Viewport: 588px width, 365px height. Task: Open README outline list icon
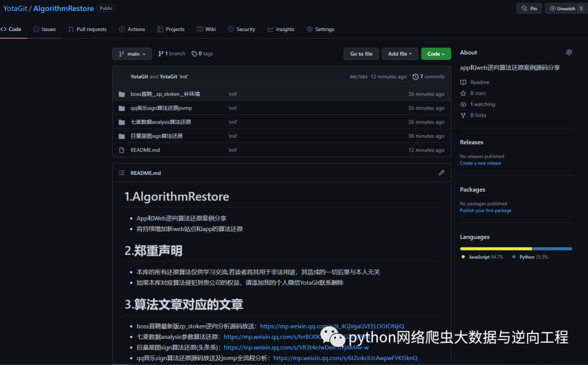tap(121, 173)
